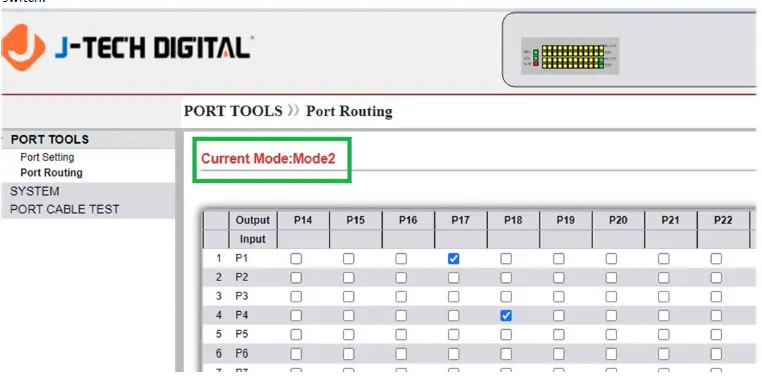This screenshot has width=762, height=384.
Task: Check P6 to P16 routing checkbox
Action: [401, 354]
